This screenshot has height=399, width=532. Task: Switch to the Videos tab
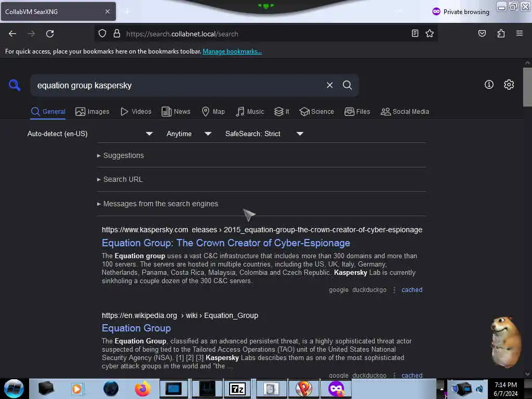tap(136, 112)
